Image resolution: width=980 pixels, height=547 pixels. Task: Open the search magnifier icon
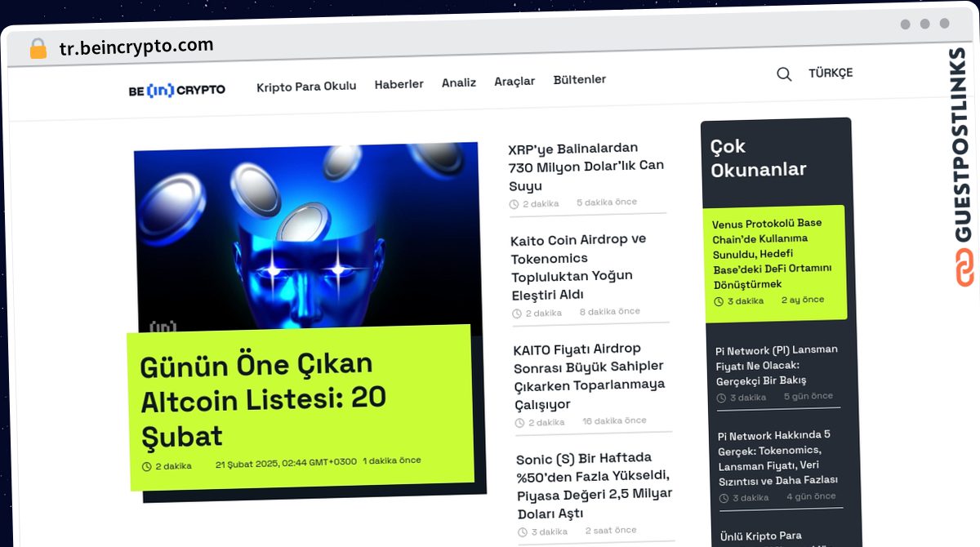tap(784, 74)
